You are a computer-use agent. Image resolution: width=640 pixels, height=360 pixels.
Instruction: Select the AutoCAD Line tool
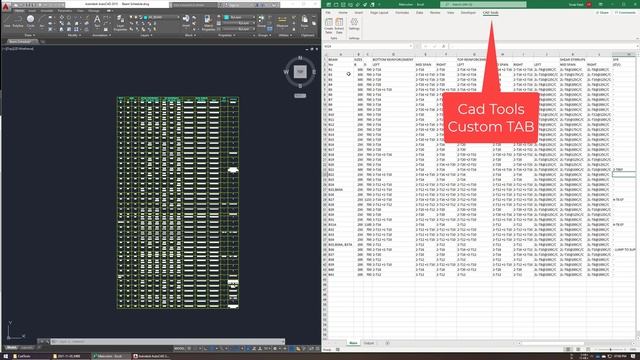point(7,20)
